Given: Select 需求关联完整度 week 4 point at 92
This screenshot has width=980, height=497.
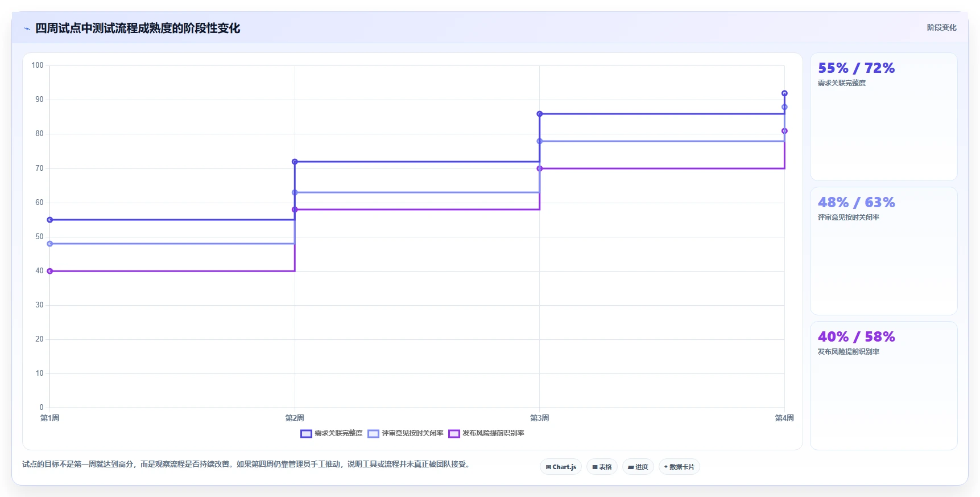Looking at the screenshot, I should click(784, 93).
